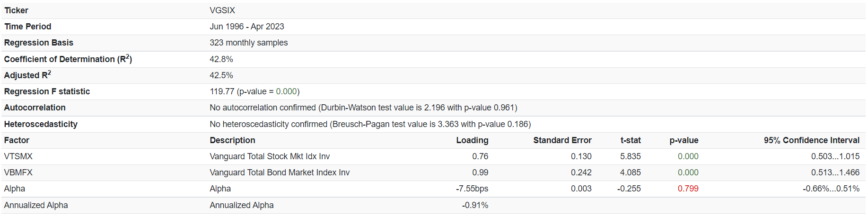Click the Annualized Alpha value -0.91%

[x=475, y=205]
